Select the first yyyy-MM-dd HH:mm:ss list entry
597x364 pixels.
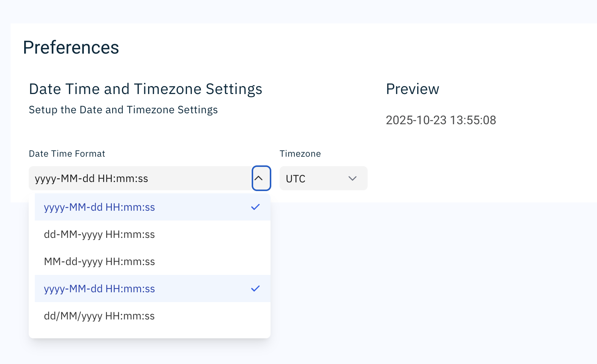pyautogui.click(x=99, y=207)
